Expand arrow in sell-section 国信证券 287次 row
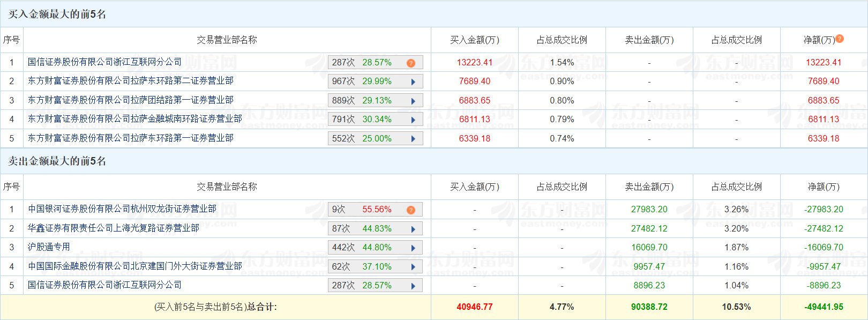Screen dimensions: 868x320 click(413, 286)
